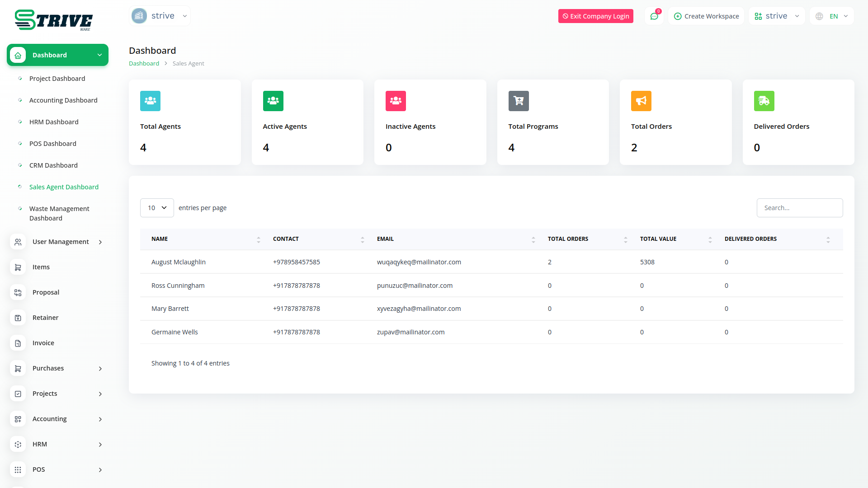
Task: Click into the table Search field
Action: click(799, 208)
